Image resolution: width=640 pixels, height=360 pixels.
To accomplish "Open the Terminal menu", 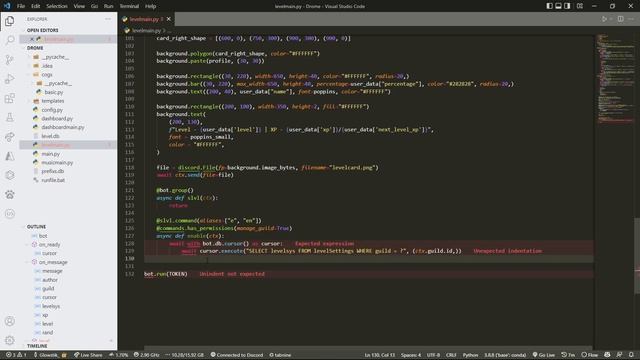I will coord(129,6).
